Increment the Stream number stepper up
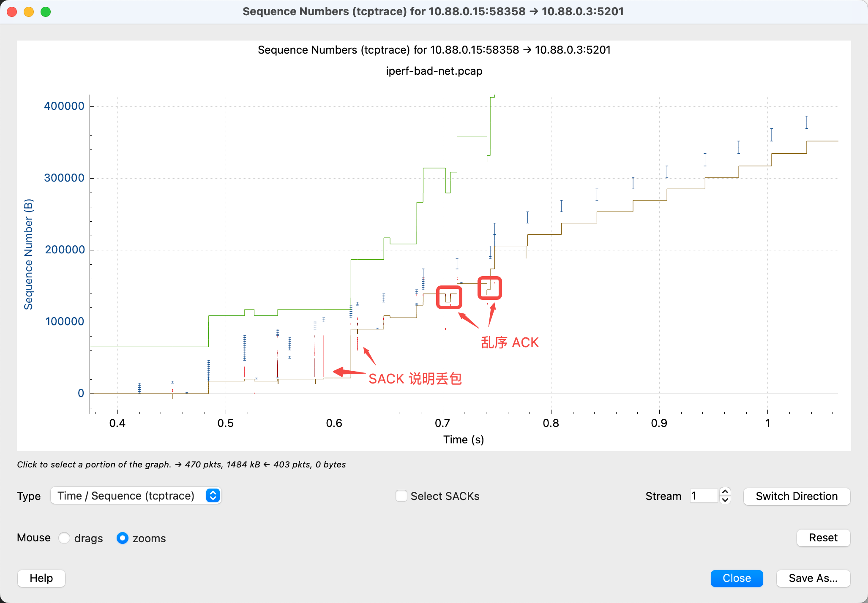 pos(725,492)
